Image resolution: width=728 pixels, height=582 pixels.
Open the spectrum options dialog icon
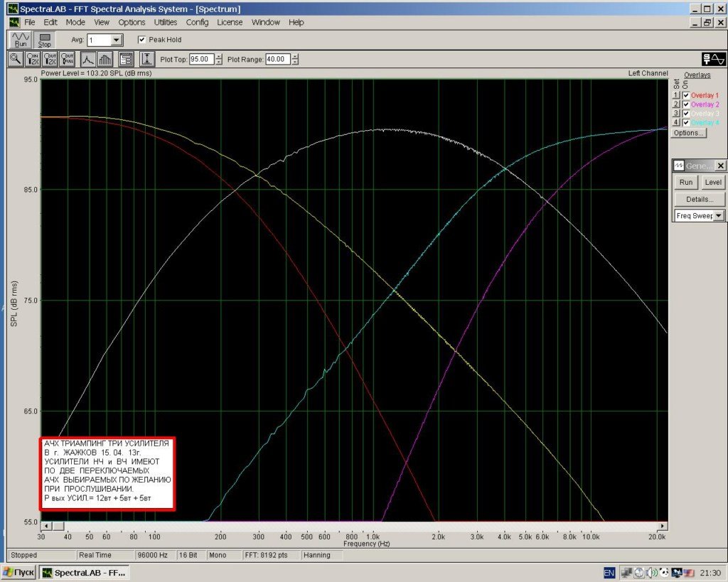pyautogui.click(x=127, y=59)
